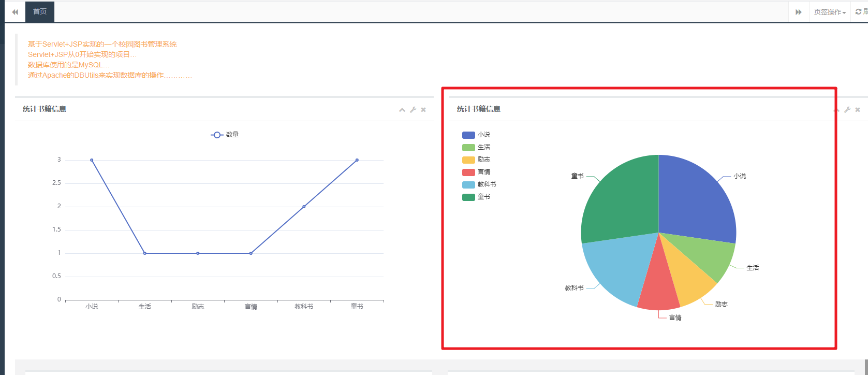Click the 教科书 data point on line chart
This screenshot has width=868, height=375.
click(x=304, y=207)
